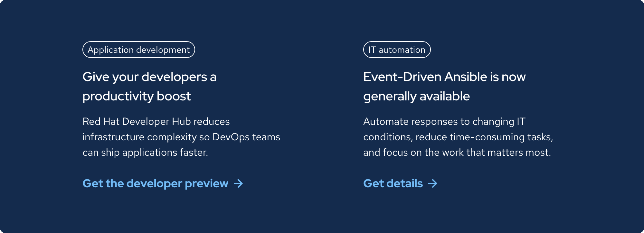This screenshot has width=644, height=233.
Task: Click the 'Red Hat Developer Hub reduces' text
Action: click(x=156, y=122)
